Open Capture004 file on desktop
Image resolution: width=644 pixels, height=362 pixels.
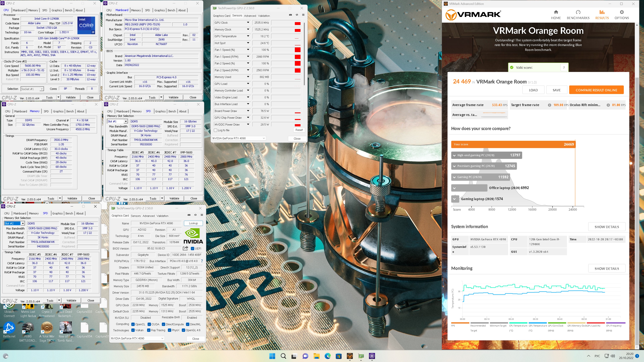(84, 330)
